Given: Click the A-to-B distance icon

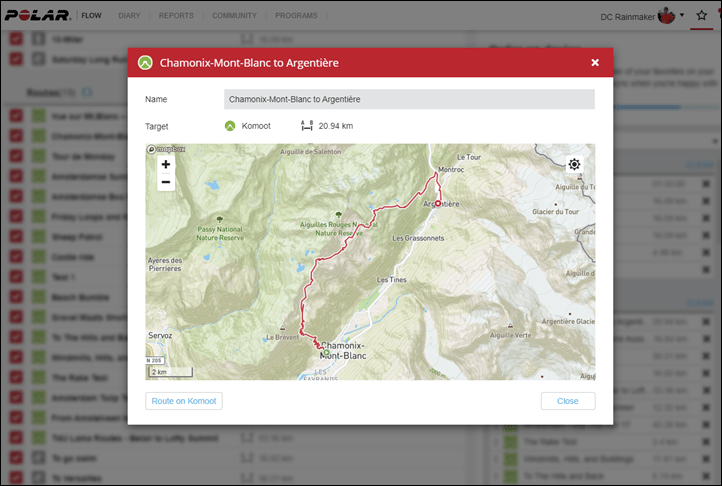Looking at the screenshot, I should [307, 125].
